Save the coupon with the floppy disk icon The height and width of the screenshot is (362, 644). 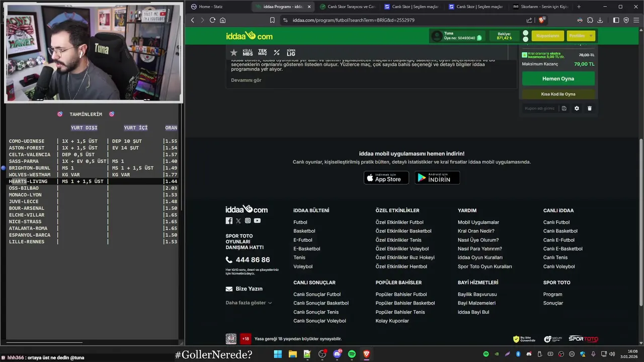[564, 108]
